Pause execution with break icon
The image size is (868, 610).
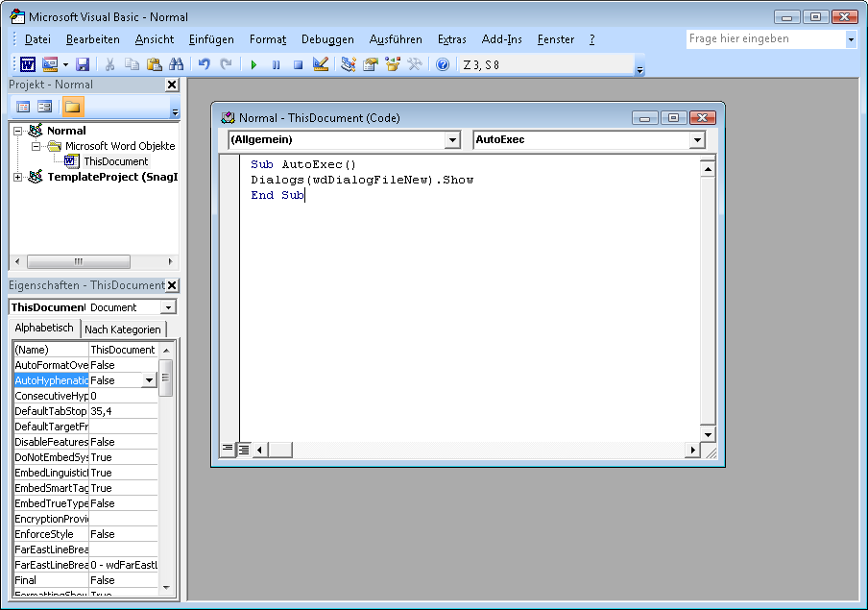click(276, 64)
